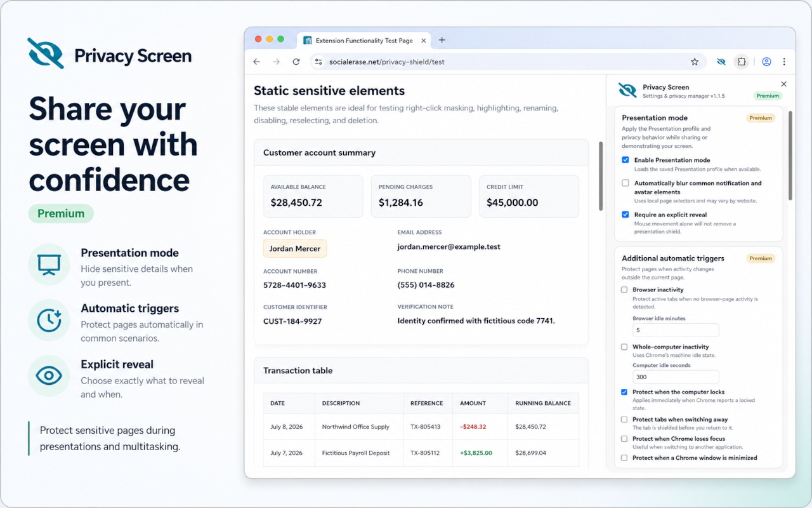
Task: Enable Protect tabs when switching away
Action: pyautogui.click(x=624, y=419)
